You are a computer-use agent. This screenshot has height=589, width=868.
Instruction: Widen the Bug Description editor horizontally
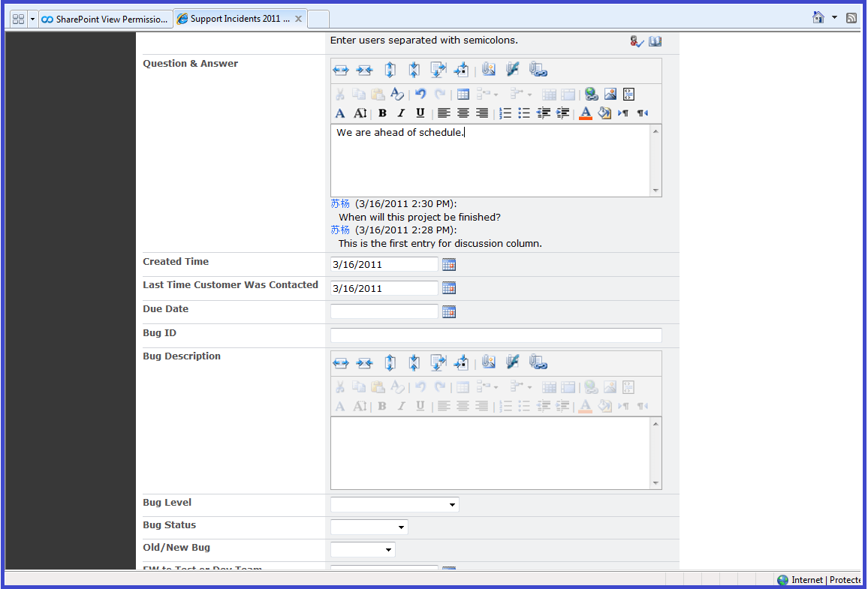pyautogui.click(x=341, y=363)
